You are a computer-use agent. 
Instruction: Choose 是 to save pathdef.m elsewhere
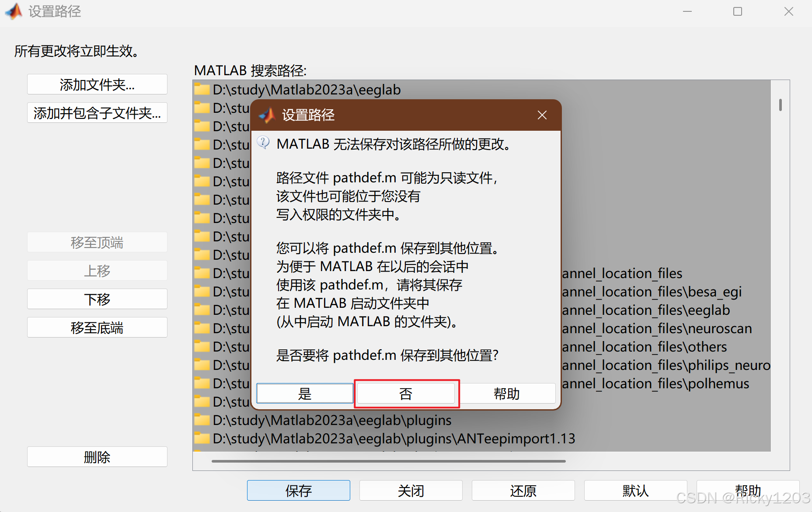304,393
